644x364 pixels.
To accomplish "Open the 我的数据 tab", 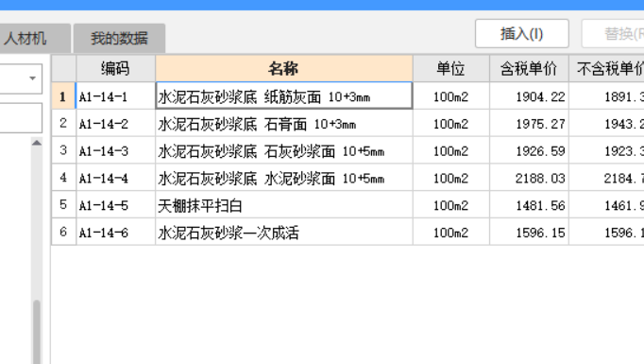I will 119,38.
